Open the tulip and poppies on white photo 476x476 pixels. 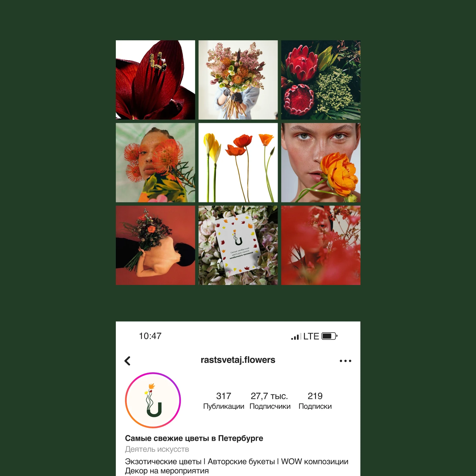point(238,163)
